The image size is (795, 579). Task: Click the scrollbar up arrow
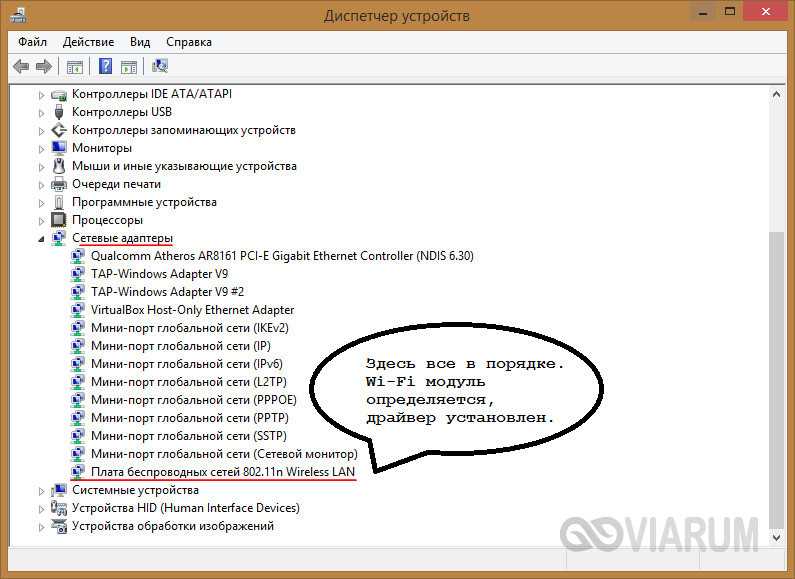pos(776,94)
